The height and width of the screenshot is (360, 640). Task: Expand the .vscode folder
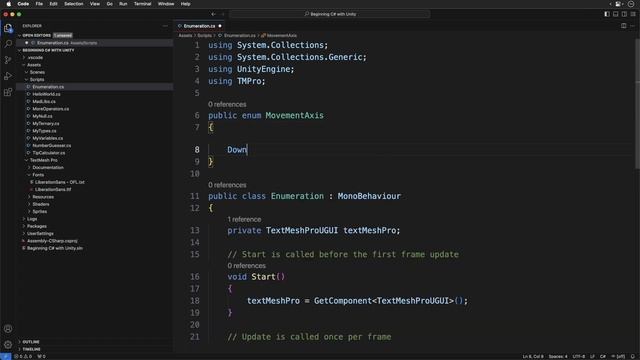[24, 58]
